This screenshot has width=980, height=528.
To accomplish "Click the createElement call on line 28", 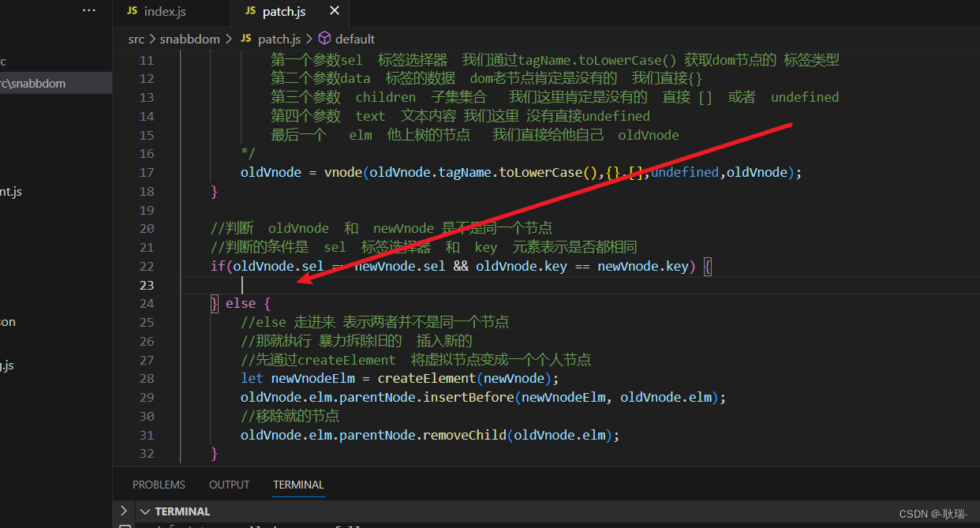I will tap(427, 378).
